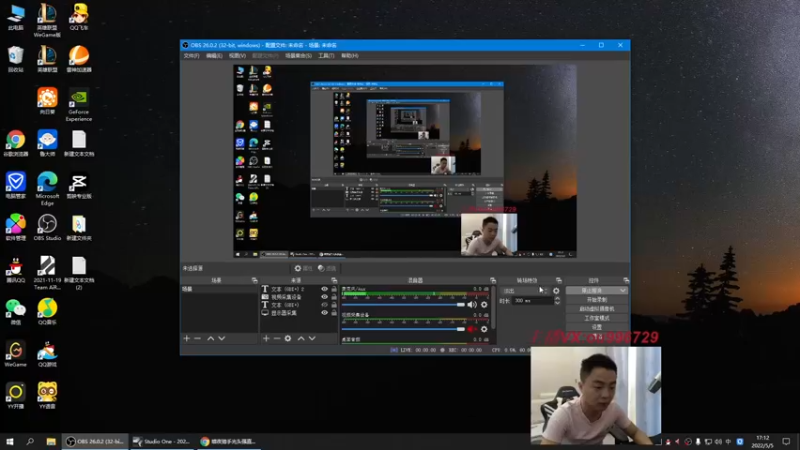The height and width of the screenshot is (450, 800).
Task: Open the 文件(F) menu in OBS
Action: [191, 56]
